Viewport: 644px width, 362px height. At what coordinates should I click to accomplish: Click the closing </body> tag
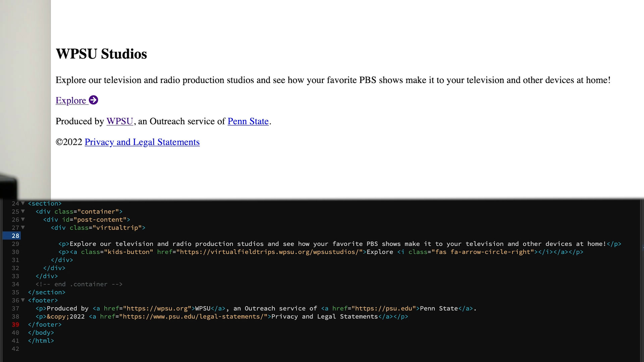(x=41, y=333)
